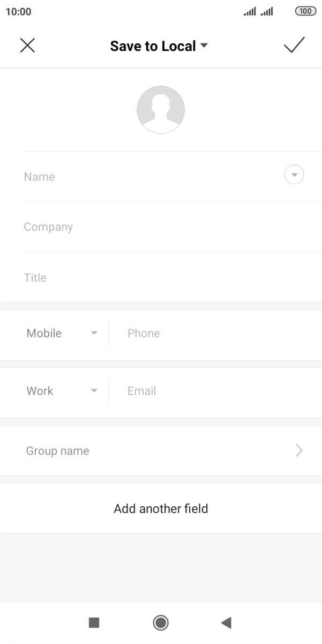
Task: Expand Group name selection
Action: tap(299, 450)
